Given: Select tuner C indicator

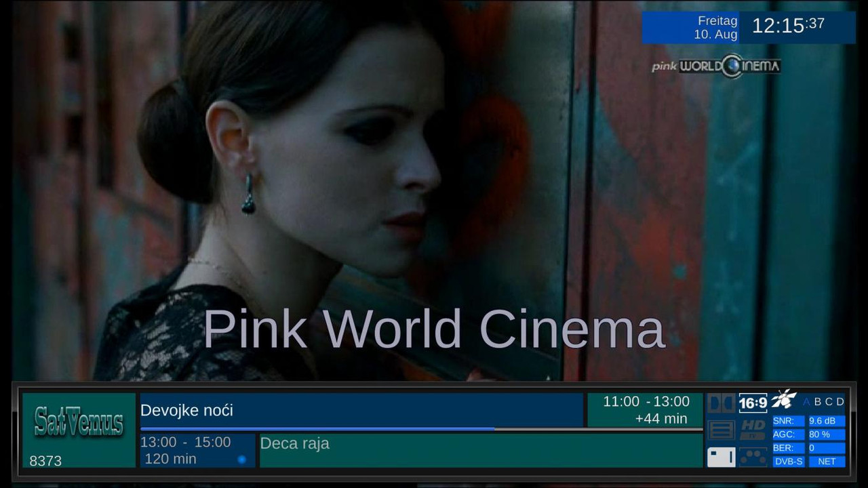Looking at the screenshot, I should click(829, 402).
